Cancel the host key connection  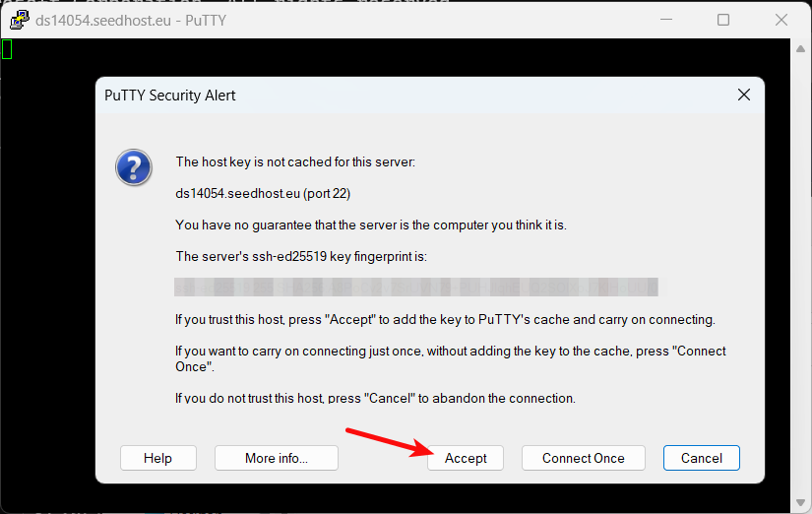pyautogui.click(x=701, y=458)
